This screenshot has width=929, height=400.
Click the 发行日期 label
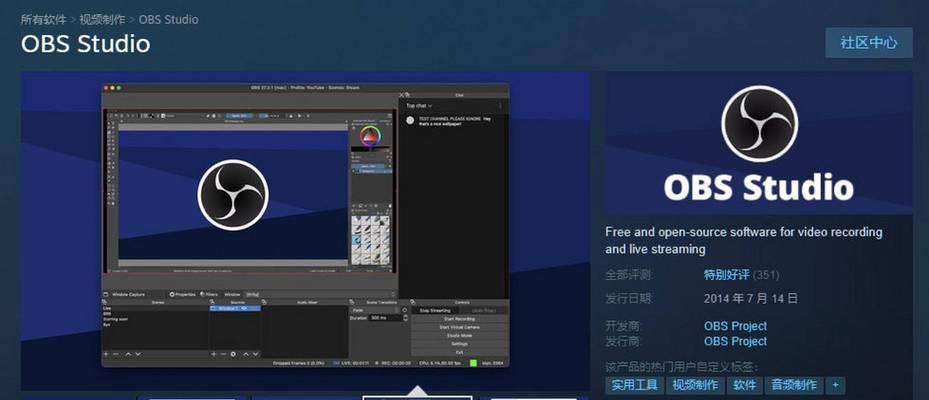pos(629,298)
